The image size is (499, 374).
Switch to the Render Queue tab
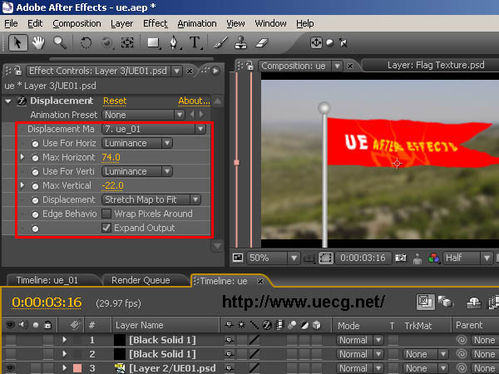(140, 280)
